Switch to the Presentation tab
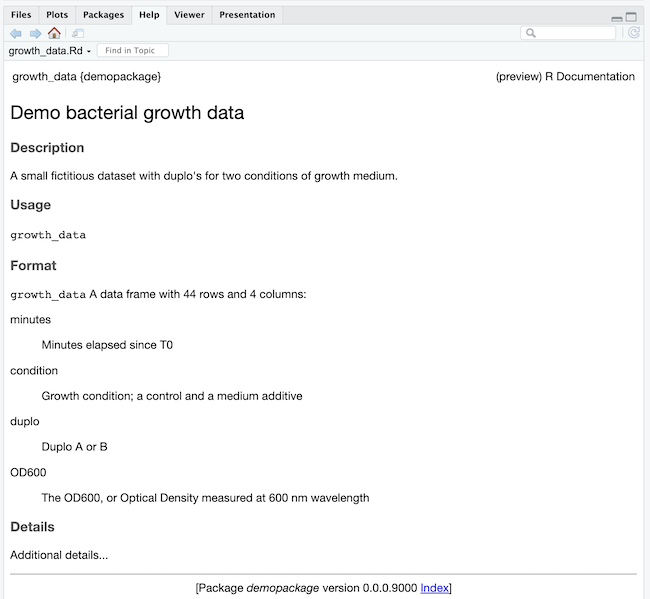650x599 pixels. pos(247,15)
